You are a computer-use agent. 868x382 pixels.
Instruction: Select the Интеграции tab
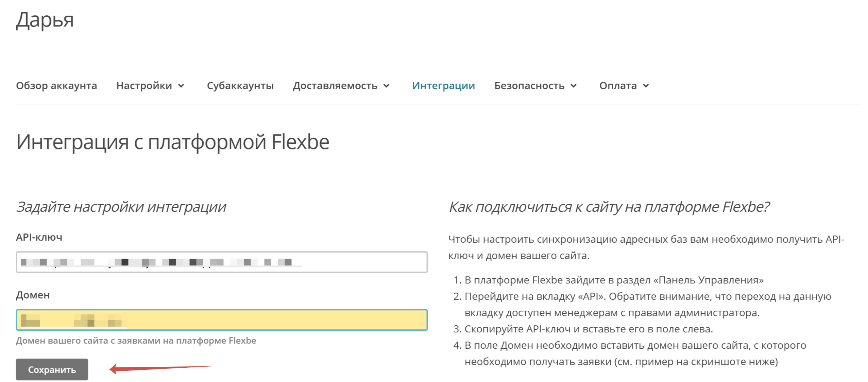[x=443, y=86]
